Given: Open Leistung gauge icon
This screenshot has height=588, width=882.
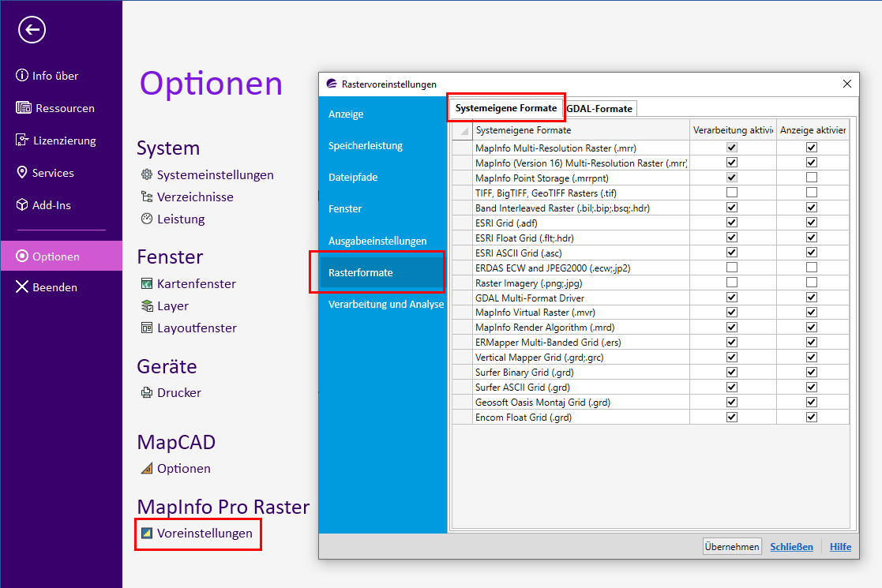Looking at the screenshot, I should (146, 219).
